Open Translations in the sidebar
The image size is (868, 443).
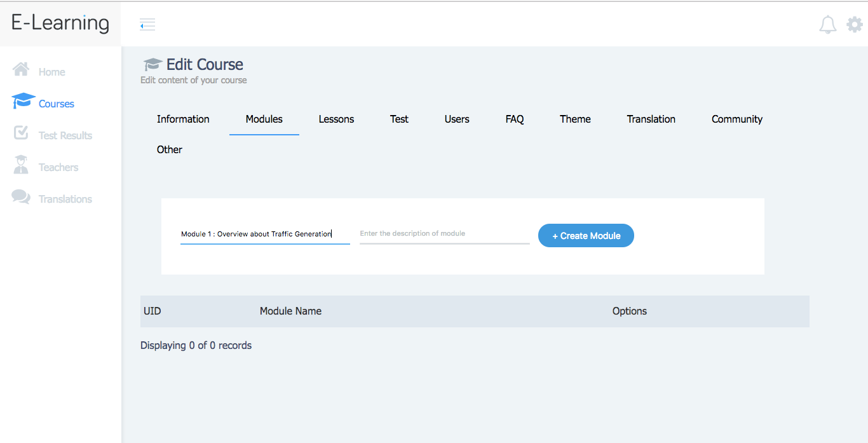click(65, 200)
